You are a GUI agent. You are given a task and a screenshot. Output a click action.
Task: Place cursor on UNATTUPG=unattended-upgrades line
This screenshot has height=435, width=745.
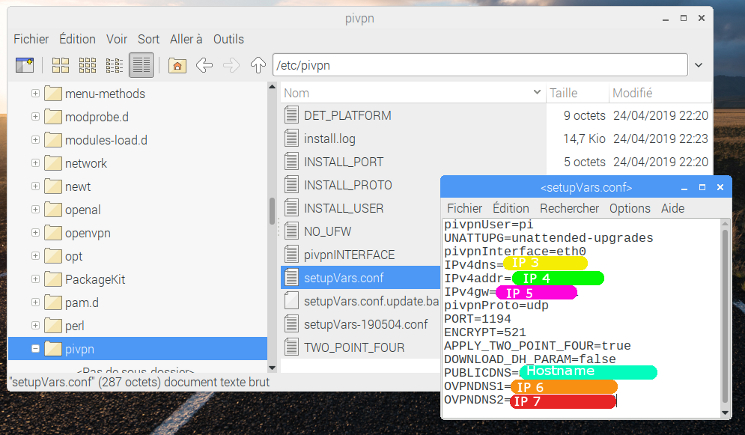pyautogui.click(x=549, y=238)
